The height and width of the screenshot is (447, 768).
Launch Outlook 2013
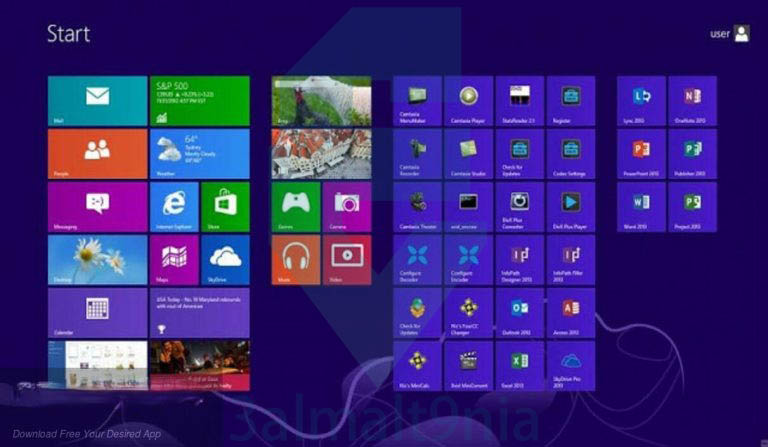(x=520, y=313)
